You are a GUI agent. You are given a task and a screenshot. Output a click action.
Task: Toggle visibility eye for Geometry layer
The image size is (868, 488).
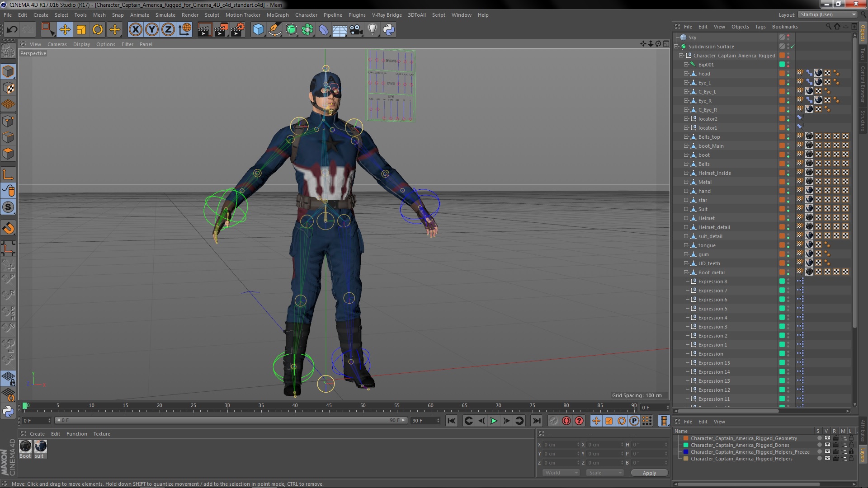coord(827,438)
